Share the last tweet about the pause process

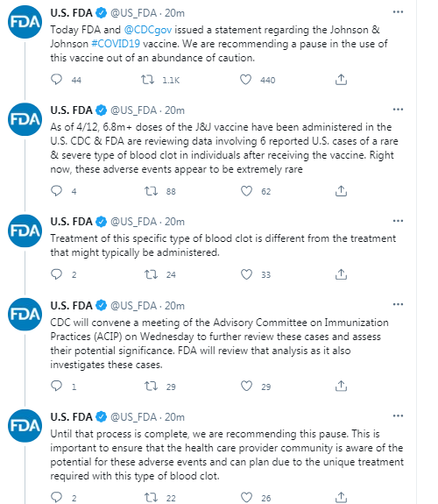[x=341, y=497]
